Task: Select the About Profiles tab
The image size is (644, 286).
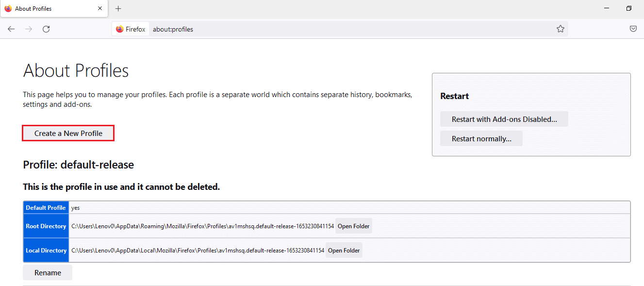Action: pyautogui.click(x=54, y=9)
